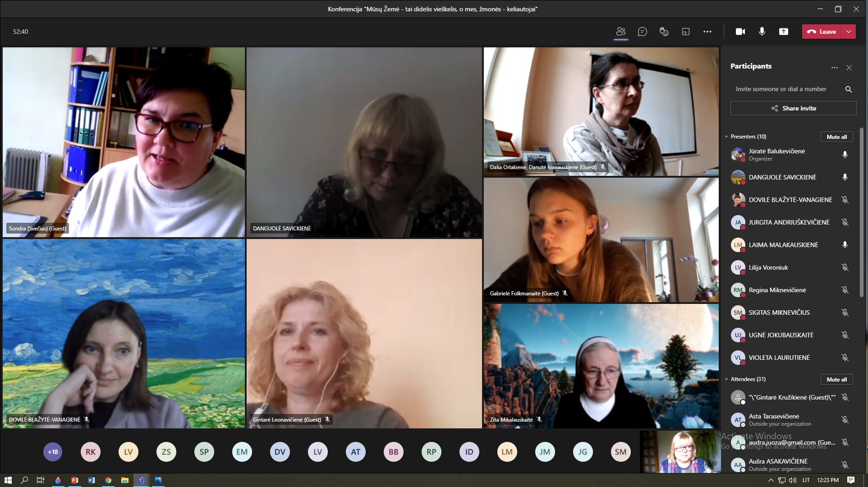Click the Share invite button
This screenshot has height=487, width=868.
pos(794,108)
